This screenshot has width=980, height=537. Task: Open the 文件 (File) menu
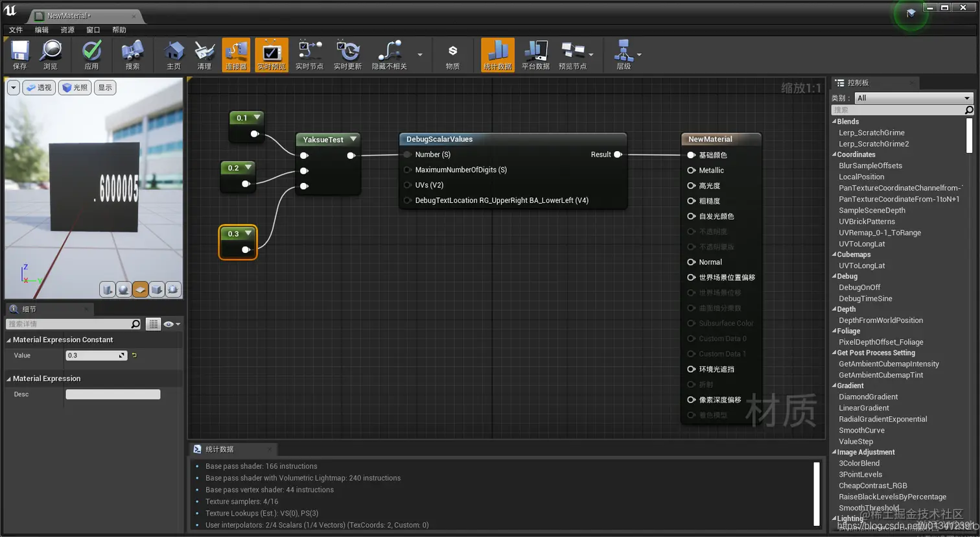pos(16,30)
